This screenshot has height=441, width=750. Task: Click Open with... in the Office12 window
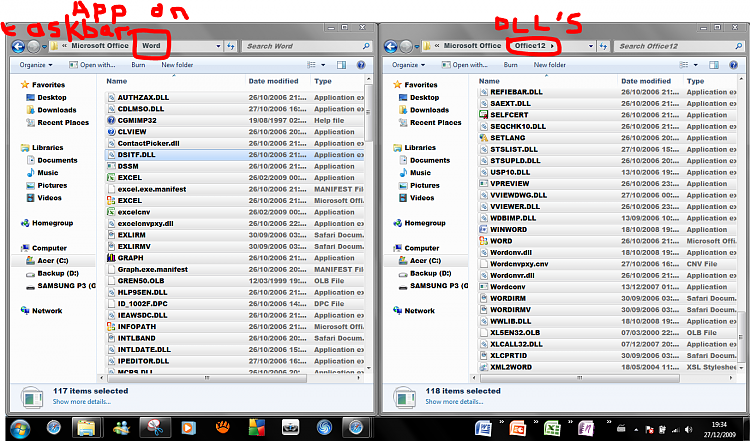464,65
